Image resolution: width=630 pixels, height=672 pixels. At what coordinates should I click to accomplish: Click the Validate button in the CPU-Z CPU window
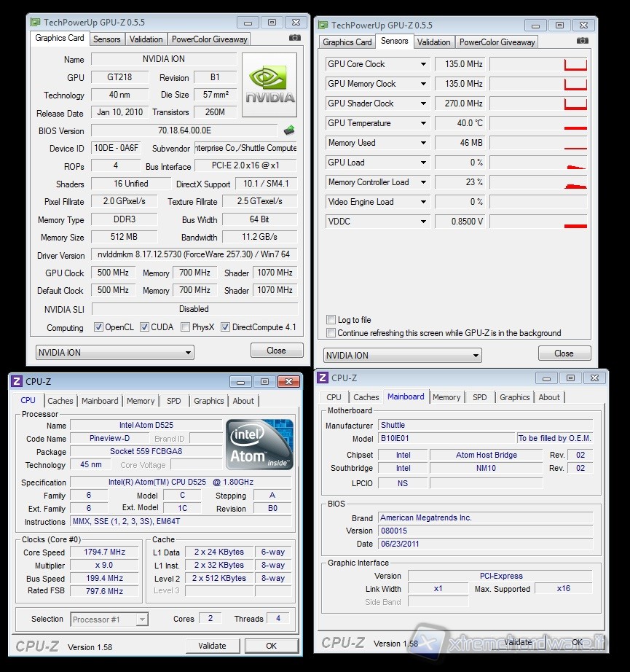click(212, 646)
